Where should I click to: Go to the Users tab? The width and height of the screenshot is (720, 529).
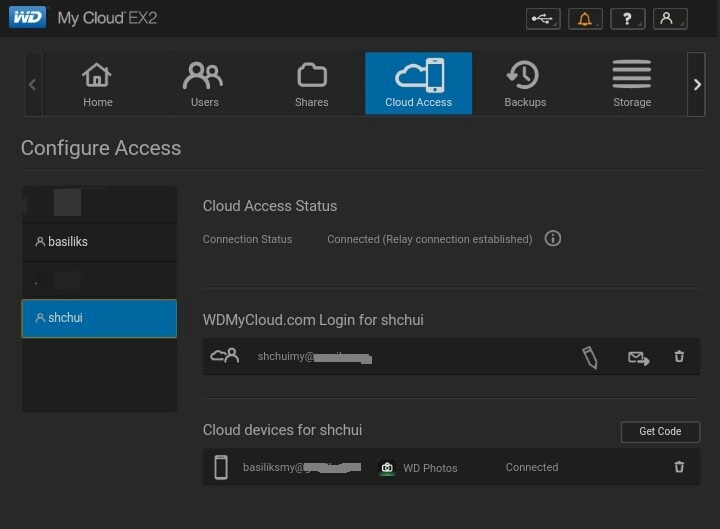(204, 84)
